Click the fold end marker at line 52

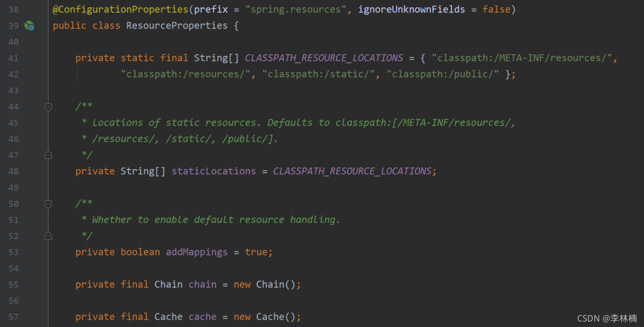coord(48,236)
